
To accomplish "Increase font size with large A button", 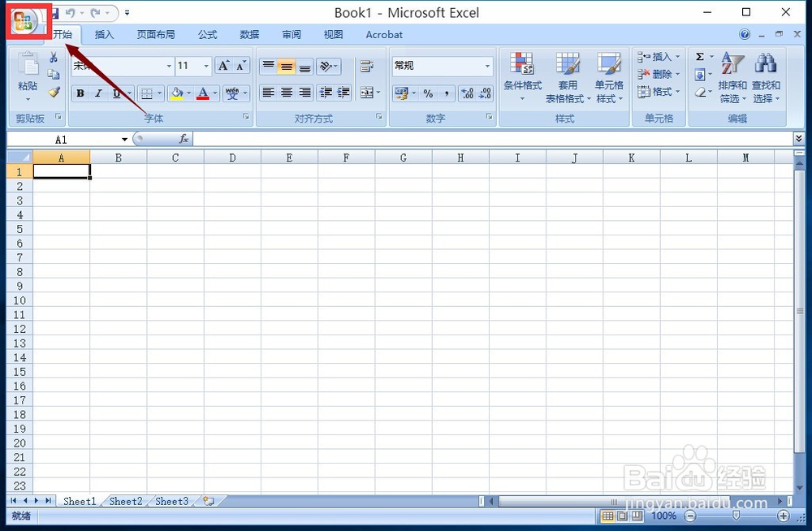I will pos(223,66).
